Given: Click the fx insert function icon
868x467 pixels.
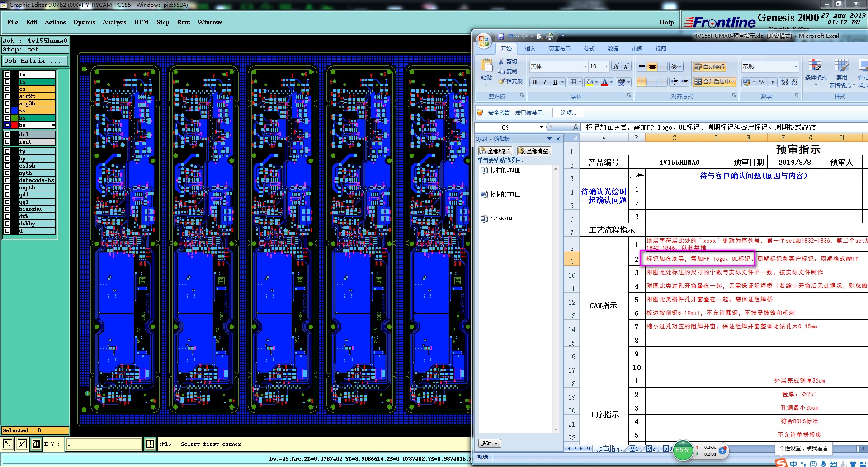Looking at the screenshot, I should click(575, 127).
